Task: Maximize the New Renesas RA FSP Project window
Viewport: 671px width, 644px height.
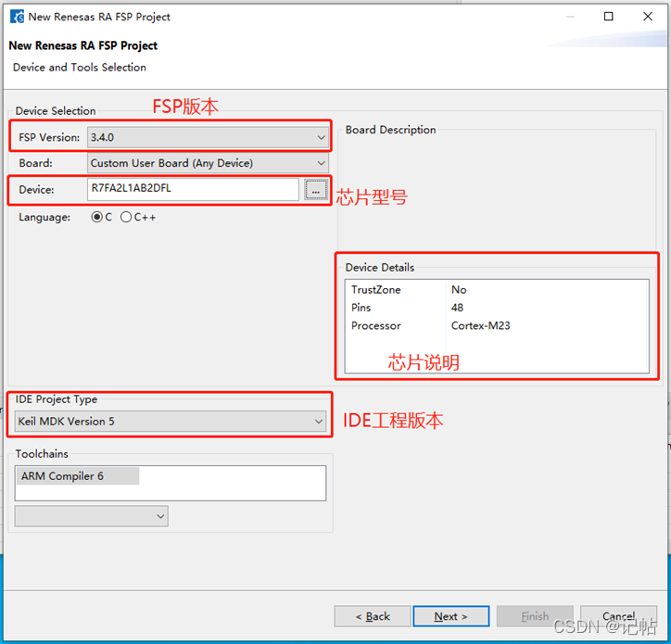Action: click(x=609, y=17)
